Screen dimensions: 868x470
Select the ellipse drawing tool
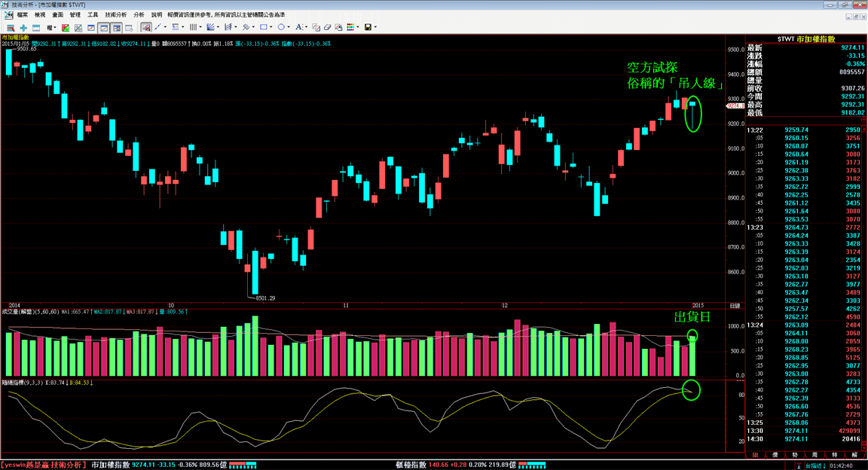[x=281, y=27]
